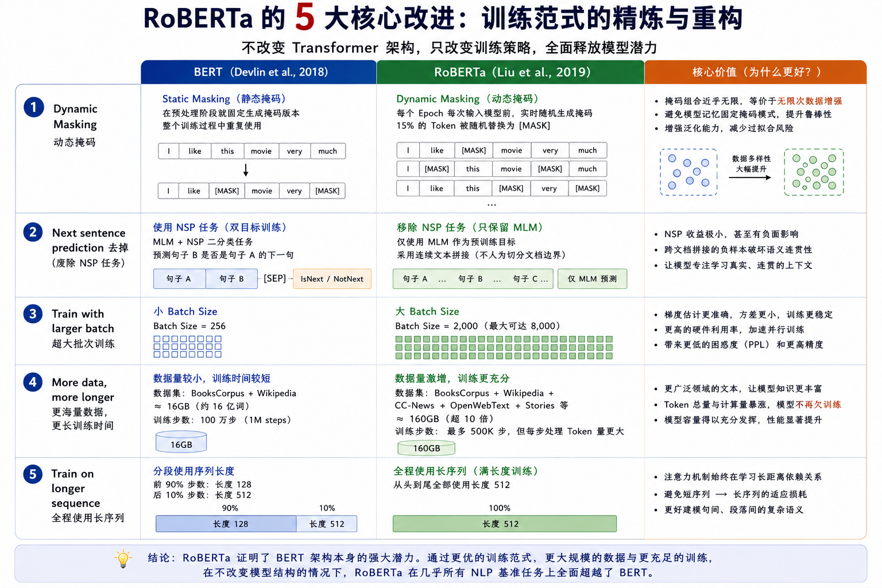Select the 核心价值 (为什么更好?) column header
Viewport: 882px width, 588px height.
756,72
